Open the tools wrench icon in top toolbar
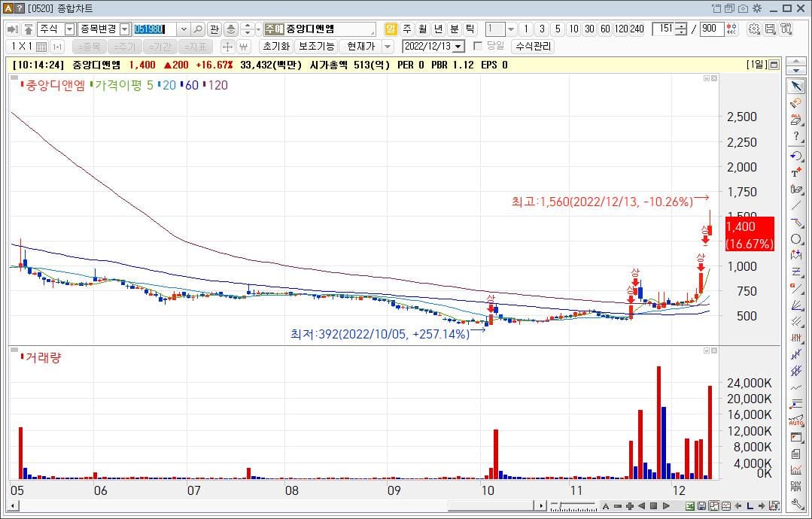 (786, 29)
